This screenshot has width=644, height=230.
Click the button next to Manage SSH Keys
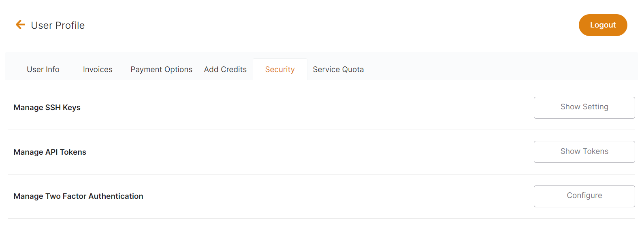584,108
